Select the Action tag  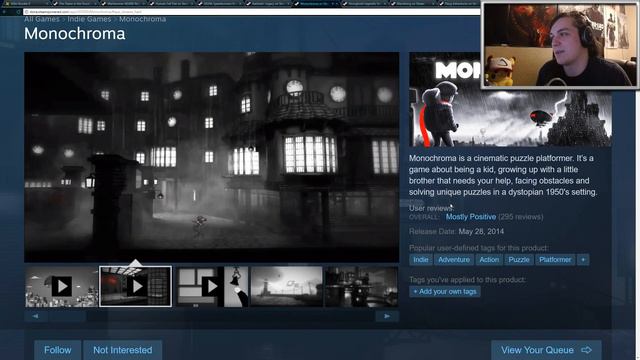click(x=489, y=260)
